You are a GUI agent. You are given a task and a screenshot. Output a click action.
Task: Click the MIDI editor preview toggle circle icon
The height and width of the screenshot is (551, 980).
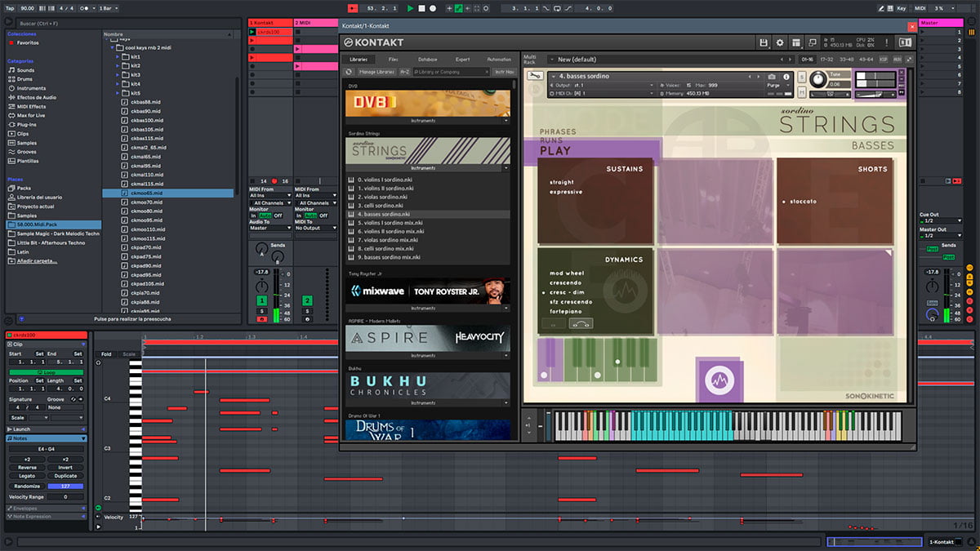click(98, 508)
